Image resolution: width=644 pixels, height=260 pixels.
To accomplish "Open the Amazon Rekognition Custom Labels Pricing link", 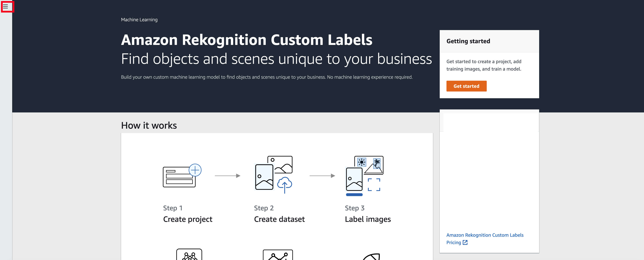I will point(485,239).
